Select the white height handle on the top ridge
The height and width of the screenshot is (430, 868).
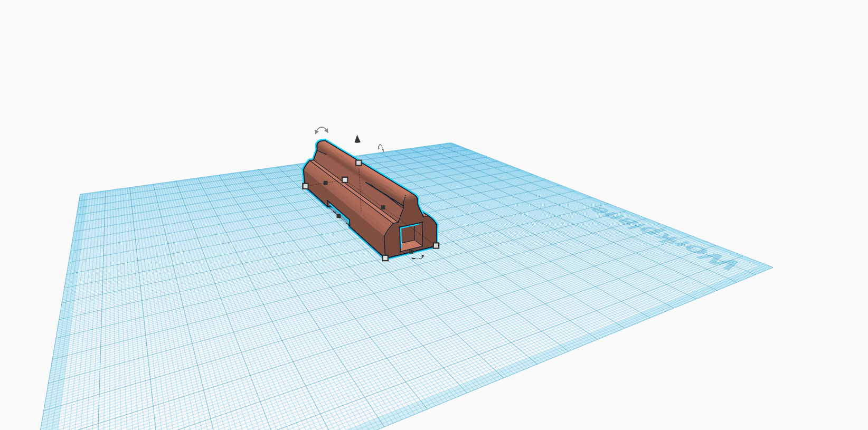[358, 163]
